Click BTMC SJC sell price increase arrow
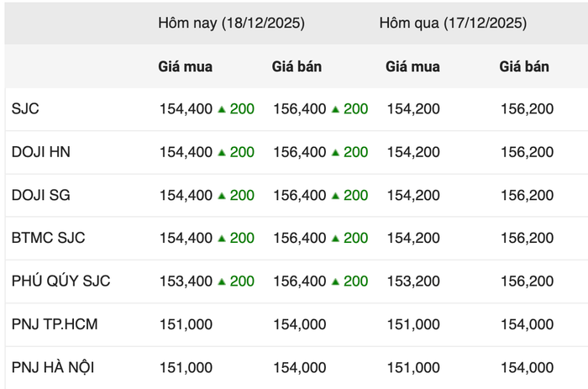Image resolution: width=588 pixels, height=389 pixels. (x=336, y=239)
